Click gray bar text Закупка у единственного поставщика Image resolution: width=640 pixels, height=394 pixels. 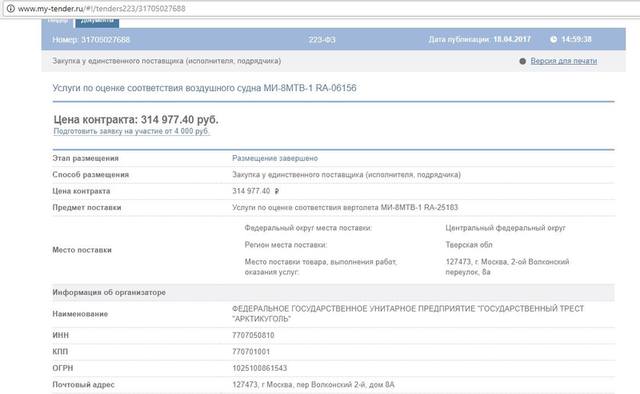coord(167,61)
